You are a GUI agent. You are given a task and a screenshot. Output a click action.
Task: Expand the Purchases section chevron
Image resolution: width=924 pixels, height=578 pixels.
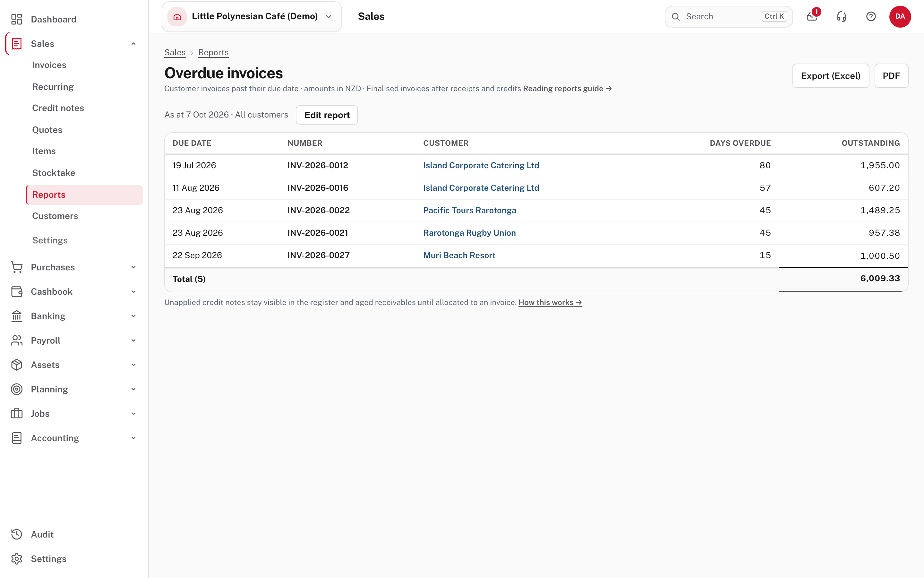pyautogui.click(x=134, y=267)
